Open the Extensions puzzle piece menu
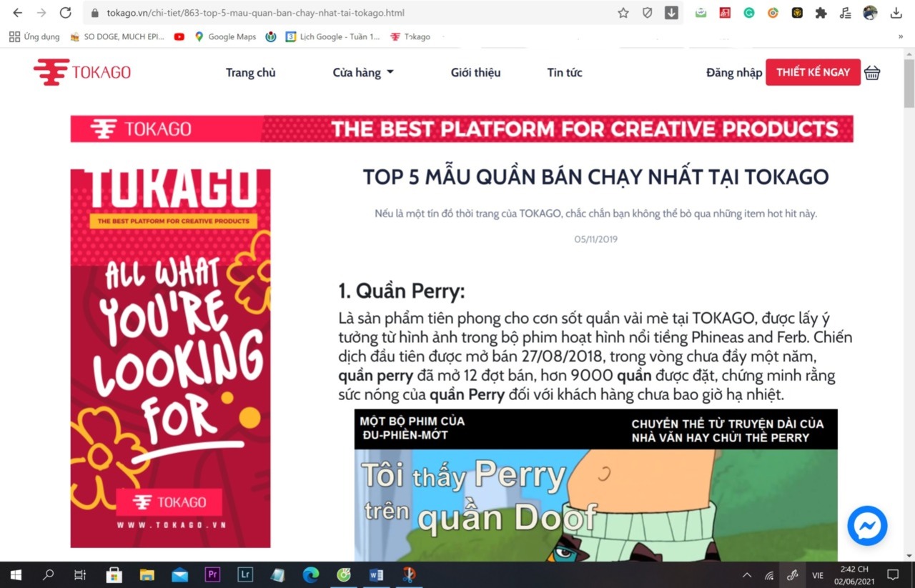Viewport: 915px width, 588px height. (x=821, y=13)
